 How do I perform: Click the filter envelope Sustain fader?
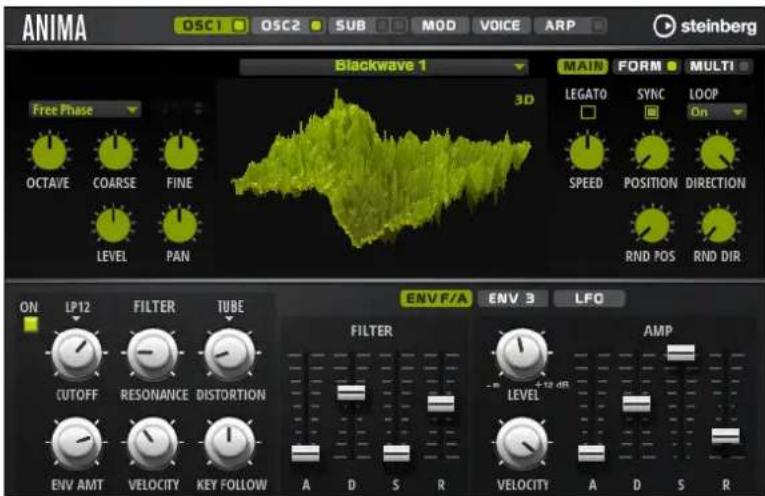(x=396, y=453)
